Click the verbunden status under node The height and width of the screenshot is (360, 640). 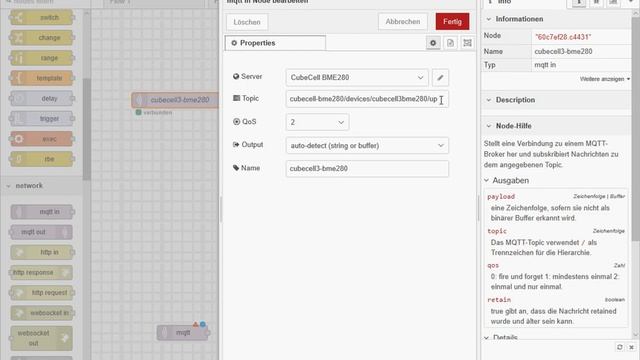tap(154, 113)
